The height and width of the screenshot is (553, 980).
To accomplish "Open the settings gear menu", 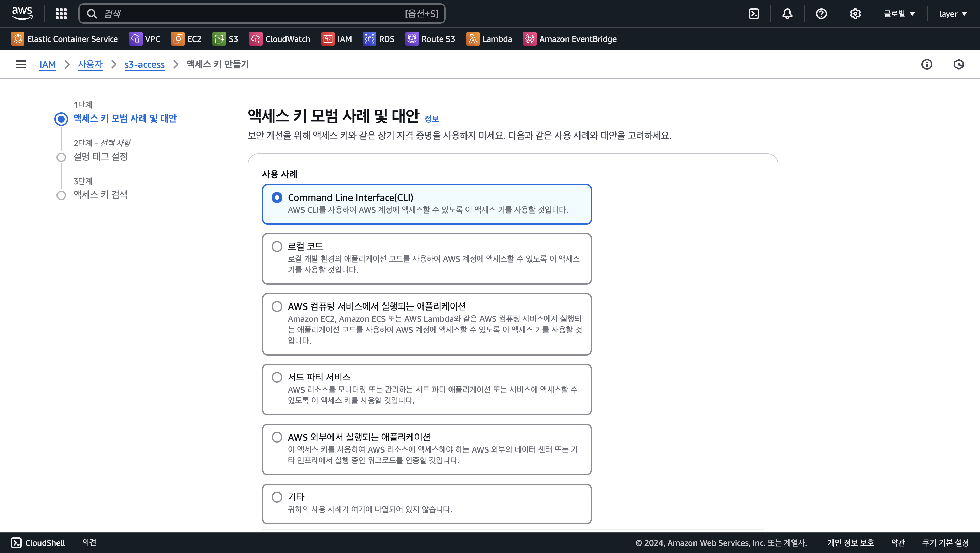I will (855, 14).
